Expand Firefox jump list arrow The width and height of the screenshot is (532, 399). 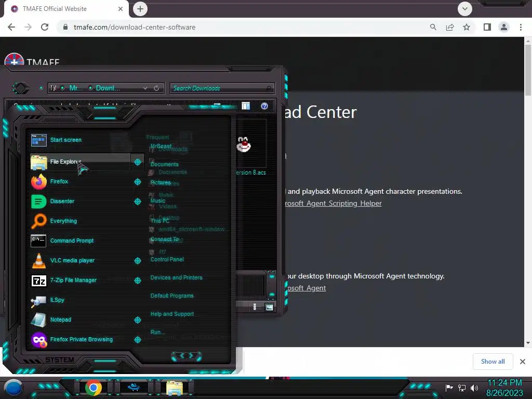[137, 181]
